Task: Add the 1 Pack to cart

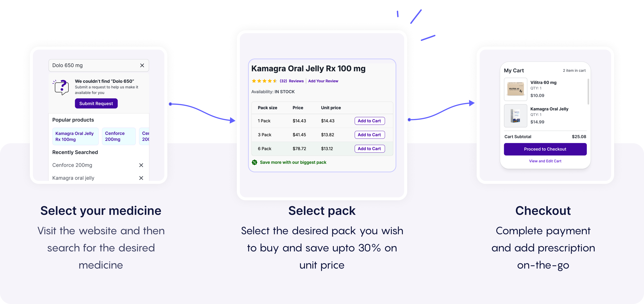Action: click(x=369, y=121)
